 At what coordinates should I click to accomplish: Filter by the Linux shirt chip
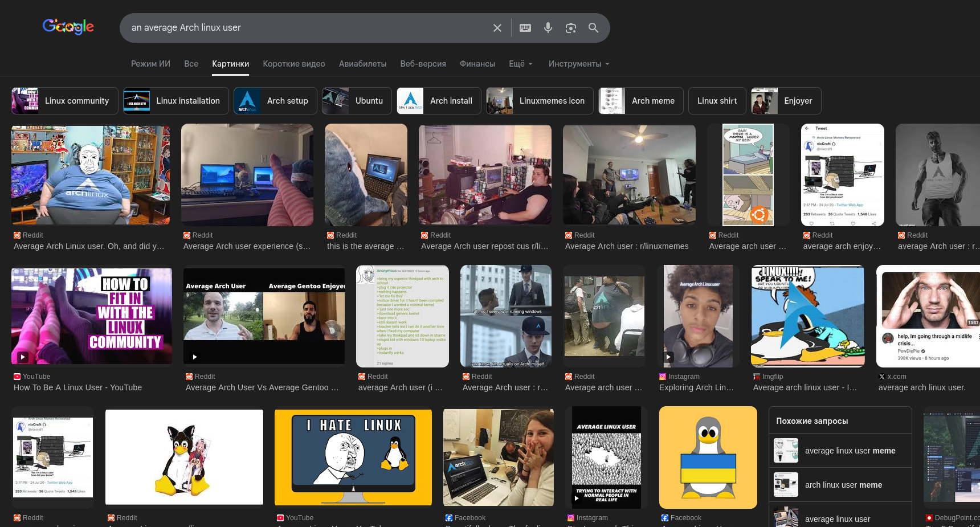tap(717, 101)
